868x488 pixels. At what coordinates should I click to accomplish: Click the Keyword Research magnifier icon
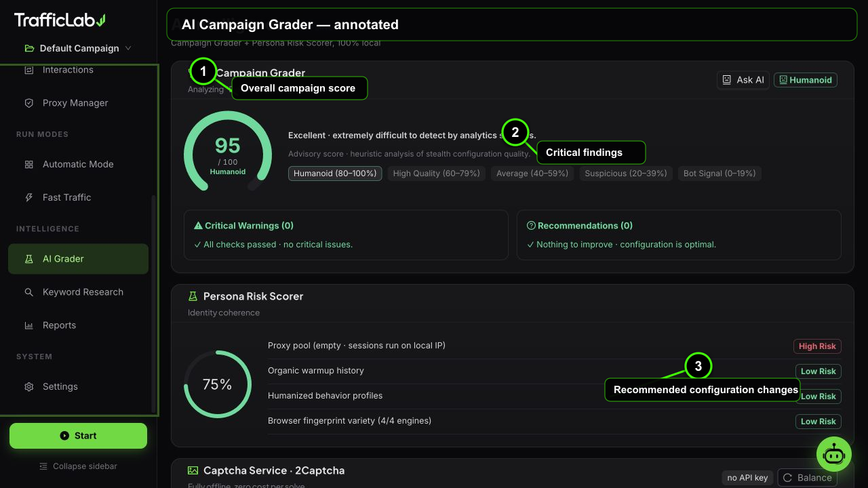[28, 292]
